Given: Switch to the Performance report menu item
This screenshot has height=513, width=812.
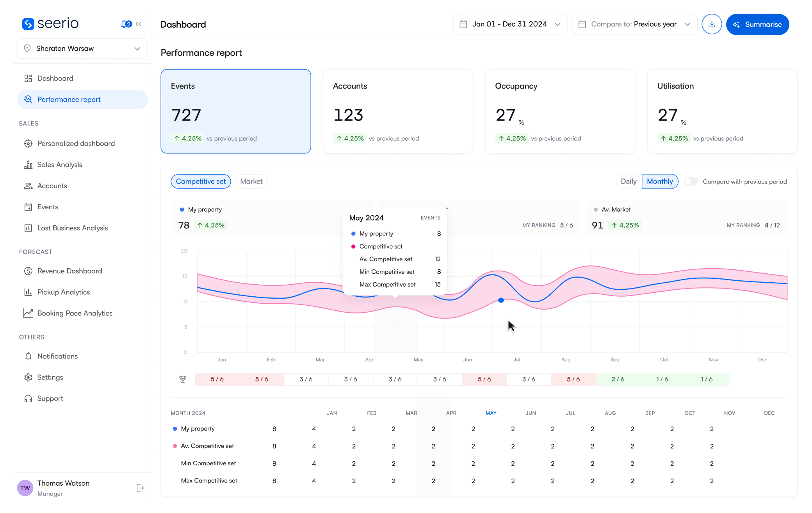Looking at the screenshot, I should tap(69, 100).
